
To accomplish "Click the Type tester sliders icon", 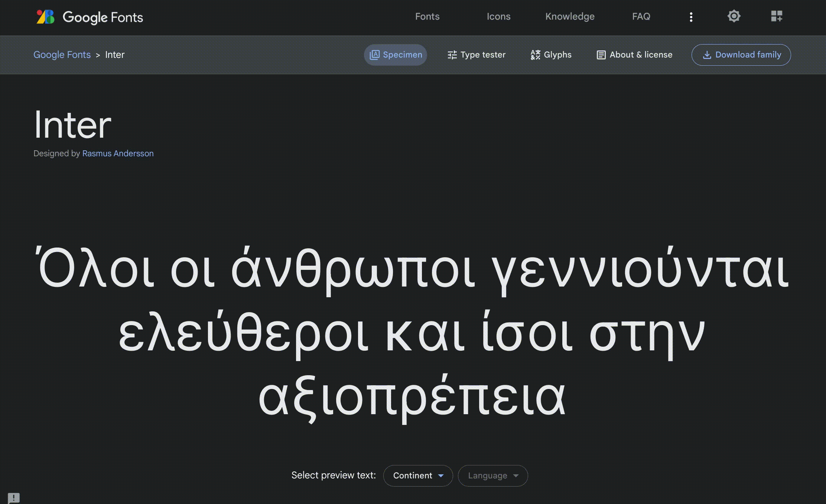I will 452,55.
